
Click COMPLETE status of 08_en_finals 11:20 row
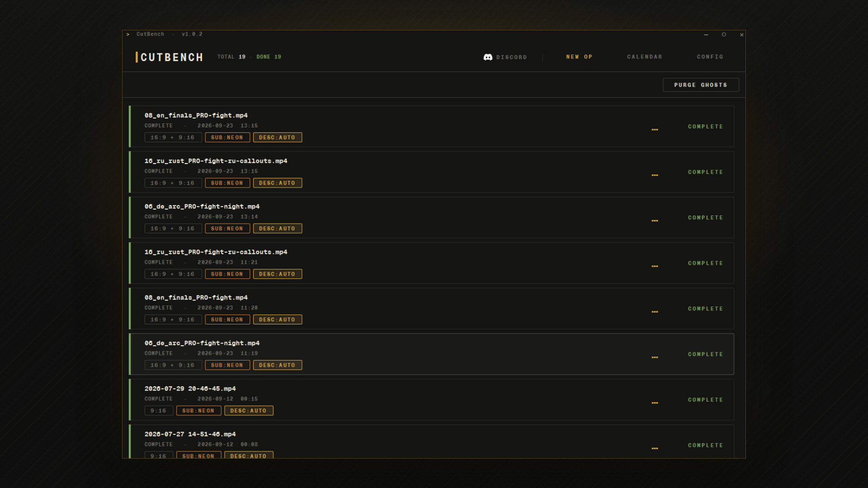pyautogui.click(x=705, y=309)
